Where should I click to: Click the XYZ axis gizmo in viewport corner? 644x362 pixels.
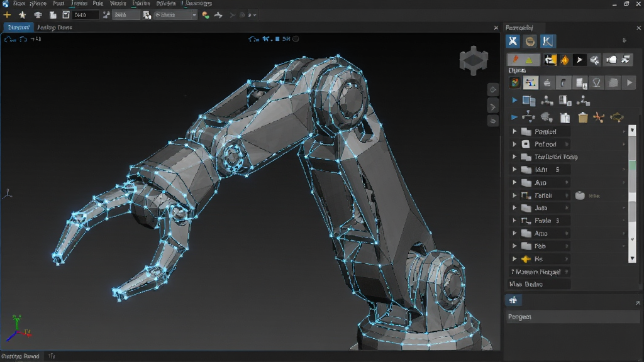[18, 328]
